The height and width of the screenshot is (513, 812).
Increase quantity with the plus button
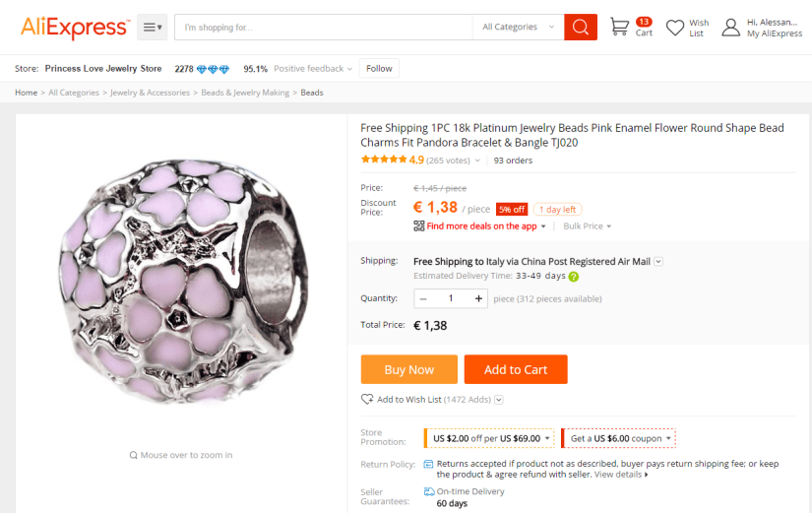pyautogui.click(x=479, y=298)
